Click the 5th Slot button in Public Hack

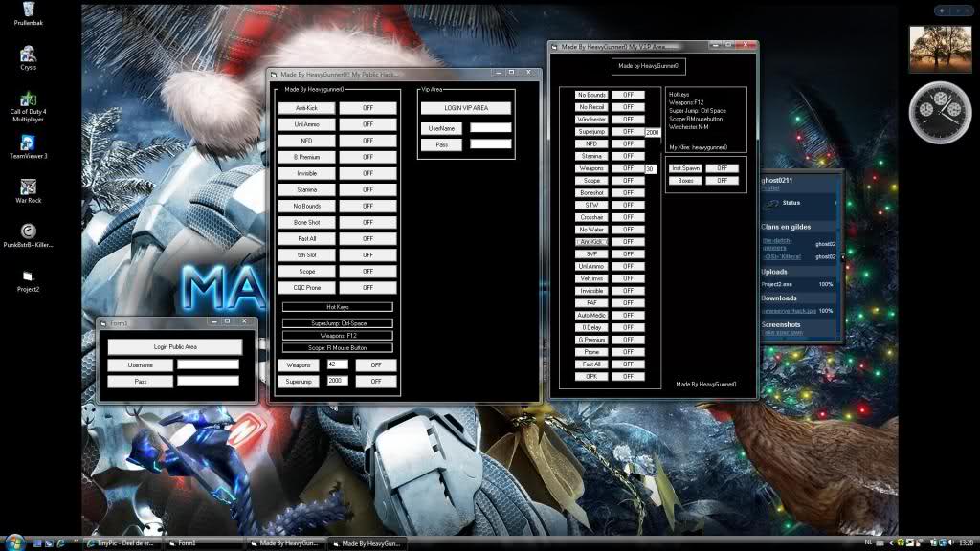(307, 254)
